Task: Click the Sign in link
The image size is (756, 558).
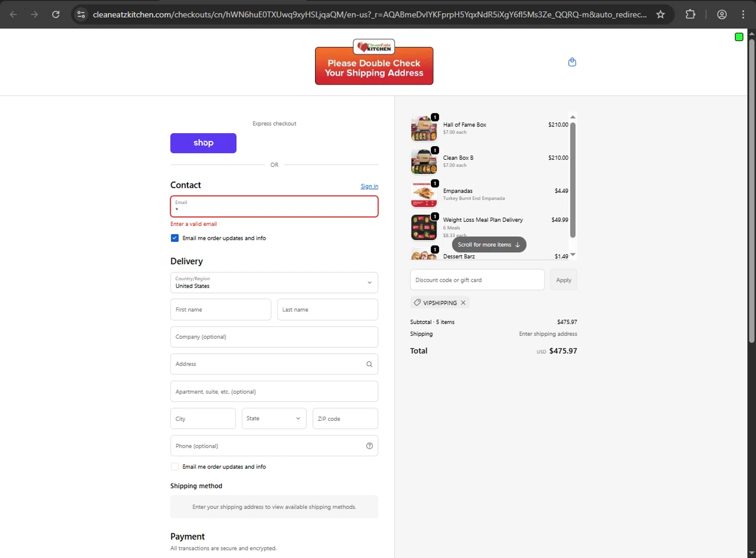Action: (x=369, y=187)
